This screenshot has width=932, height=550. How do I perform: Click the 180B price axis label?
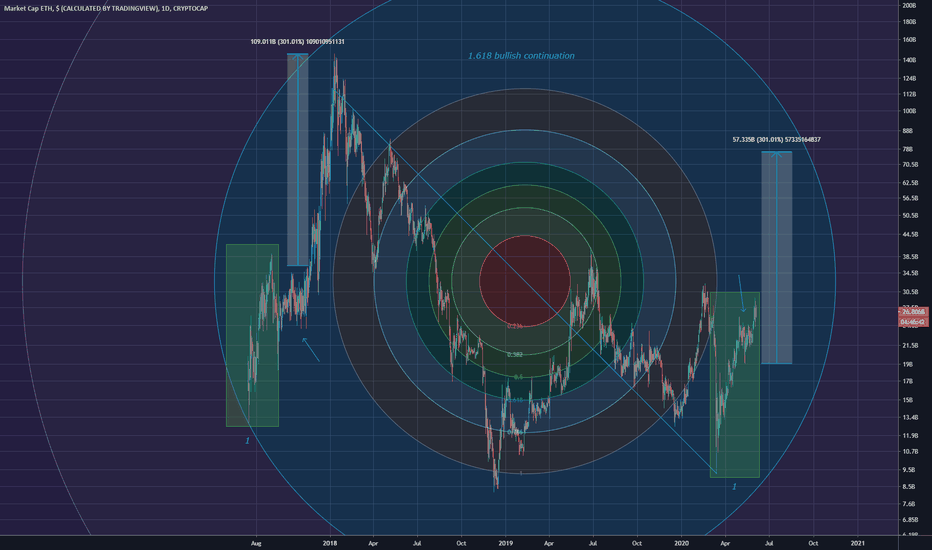(x=909, y=22)
